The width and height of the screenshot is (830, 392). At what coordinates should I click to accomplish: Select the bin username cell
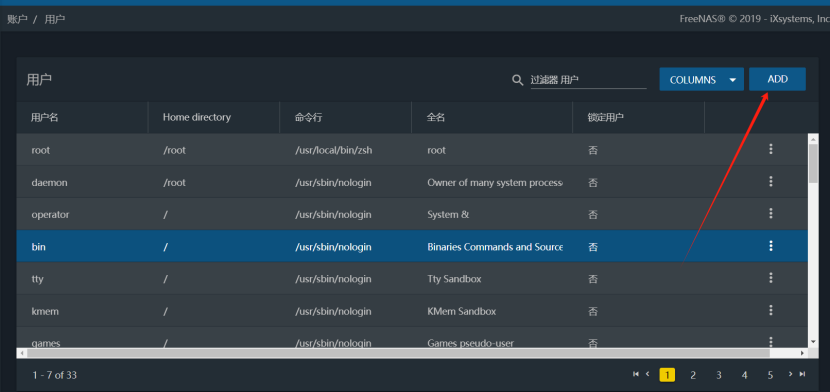[39, 247]
